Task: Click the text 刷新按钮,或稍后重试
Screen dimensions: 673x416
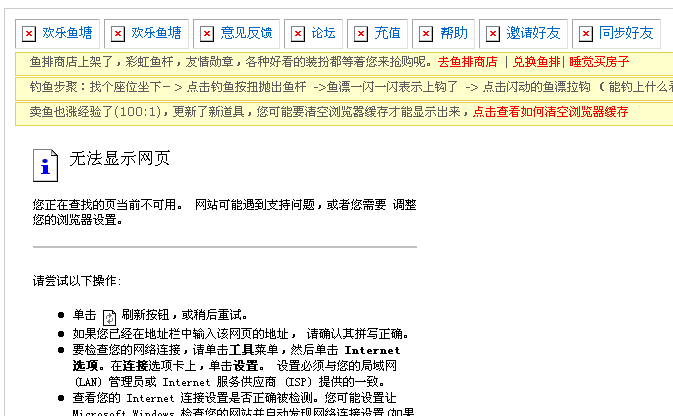Action: [185, 315]
